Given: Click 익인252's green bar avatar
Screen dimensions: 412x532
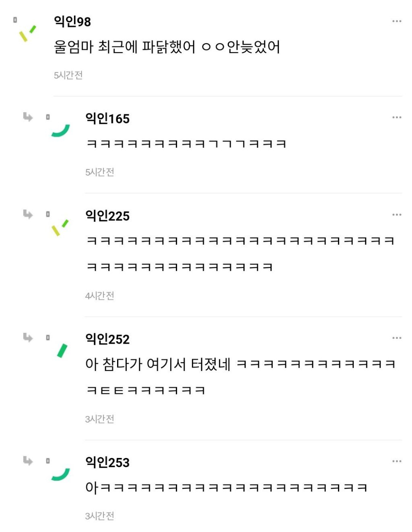Looking at the screenshot, I should (62, 351).
